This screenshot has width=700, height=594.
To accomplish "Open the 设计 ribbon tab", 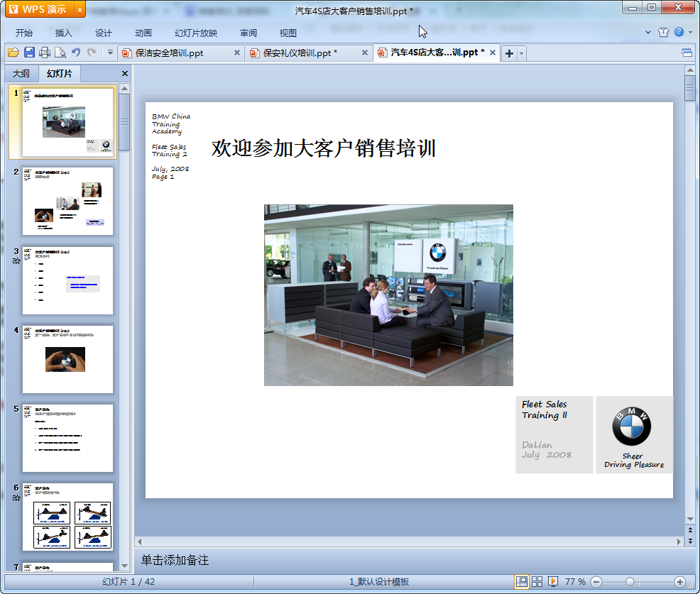I will (103, 33).
